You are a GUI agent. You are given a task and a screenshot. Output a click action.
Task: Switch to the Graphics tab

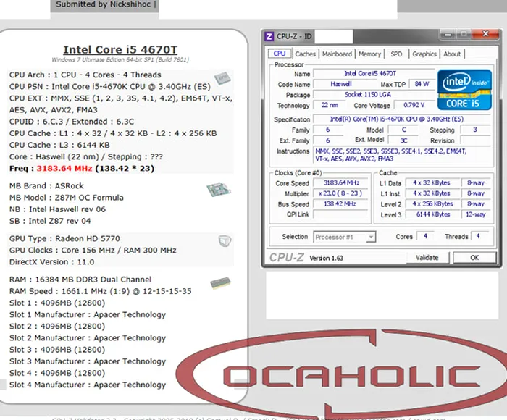coord(424,54)
